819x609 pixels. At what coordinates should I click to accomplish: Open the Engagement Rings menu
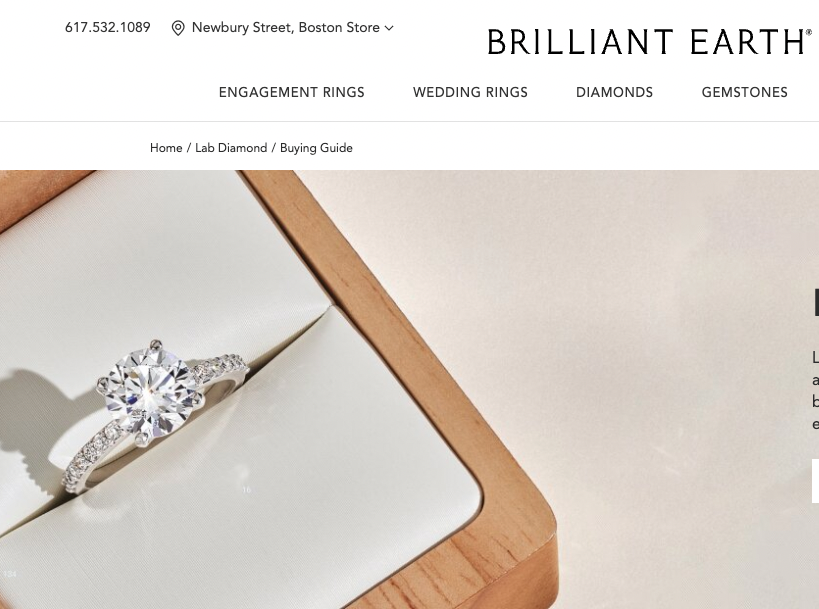tap(291, 92)
